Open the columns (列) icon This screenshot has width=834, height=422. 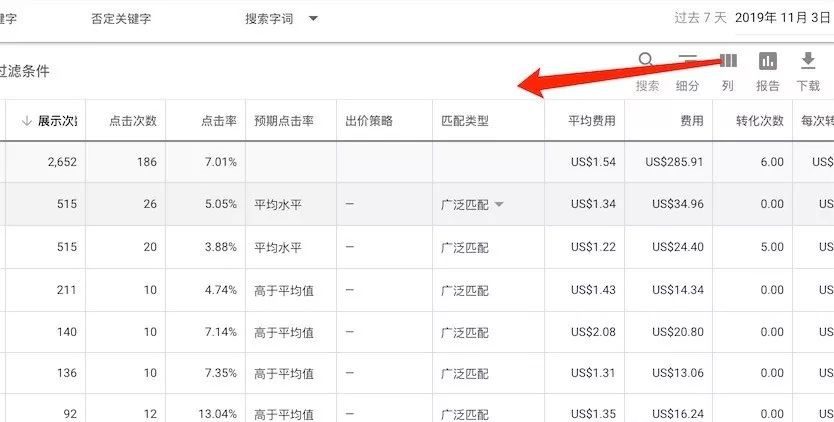click(x=728, y=62)
